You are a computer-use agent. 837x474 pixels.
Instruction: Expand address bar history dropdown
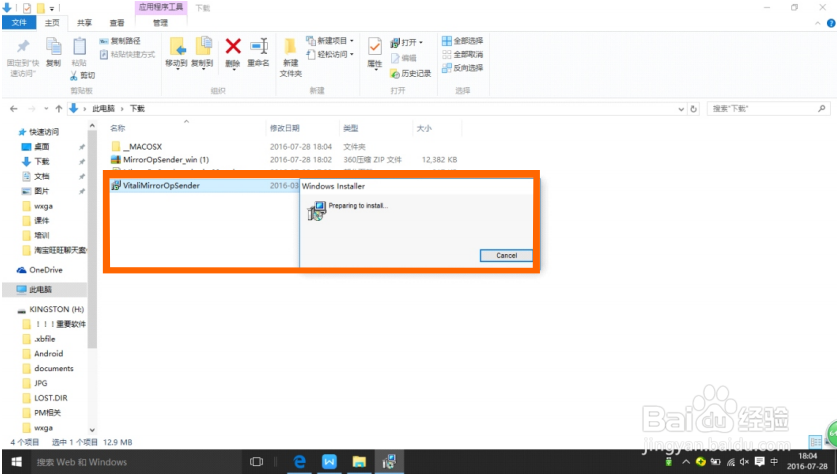[x=681, y=109]
